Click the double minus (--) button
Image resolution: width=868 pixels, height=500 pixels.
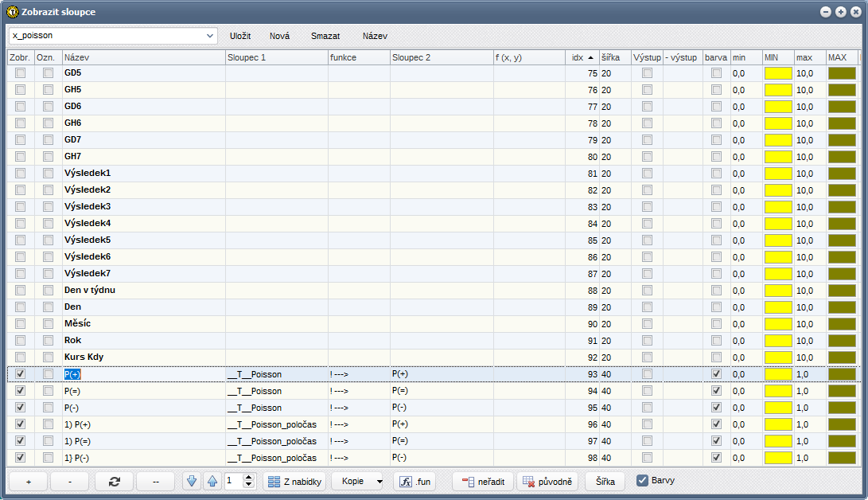pos(156,481)
